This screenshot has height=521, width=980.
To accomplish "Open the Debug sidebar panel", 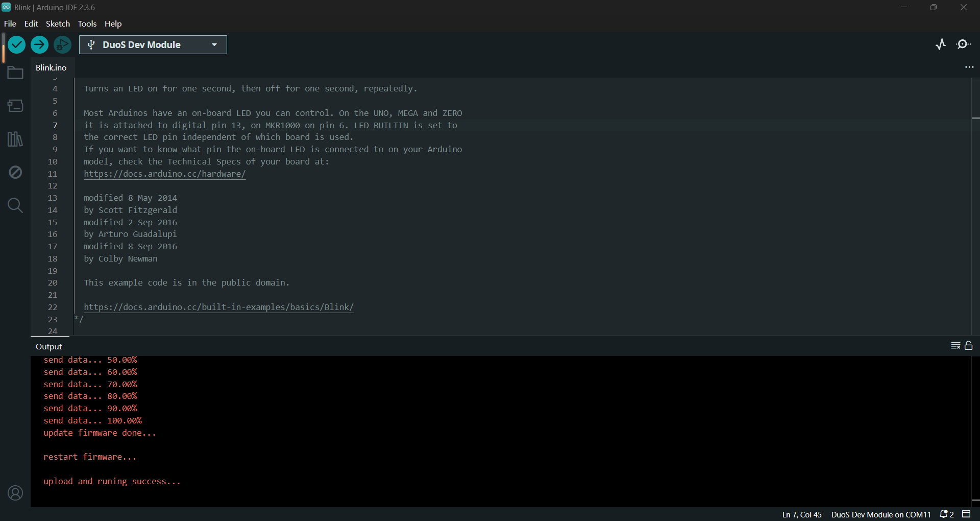I will (15, 172).
